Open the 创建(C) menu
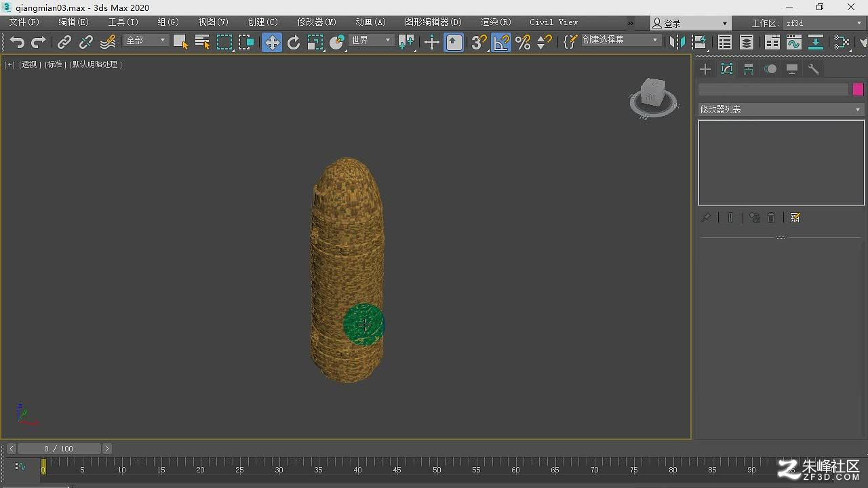Image resolution: width=868 pixels, height=488 pixels. [262, 22]
